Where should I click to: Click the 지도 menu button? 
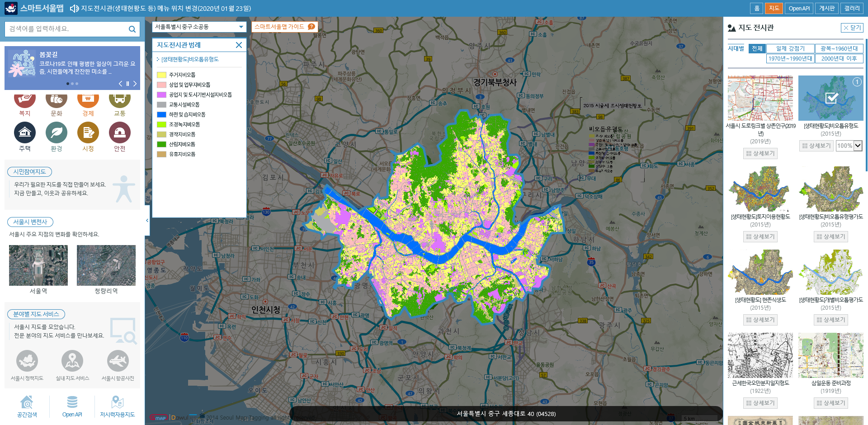click(x=774, y=8)
